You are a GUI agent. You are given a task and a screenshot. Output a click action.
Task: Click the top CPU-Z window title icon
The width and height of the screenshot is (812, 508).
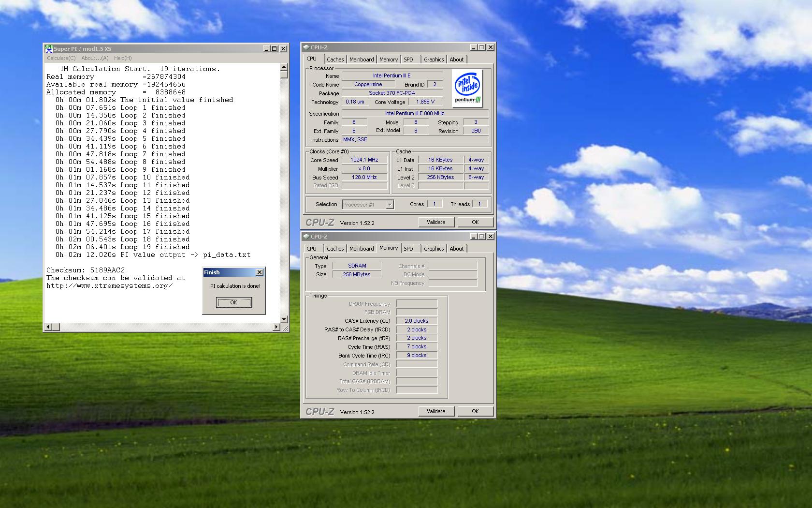coord(306,47)
